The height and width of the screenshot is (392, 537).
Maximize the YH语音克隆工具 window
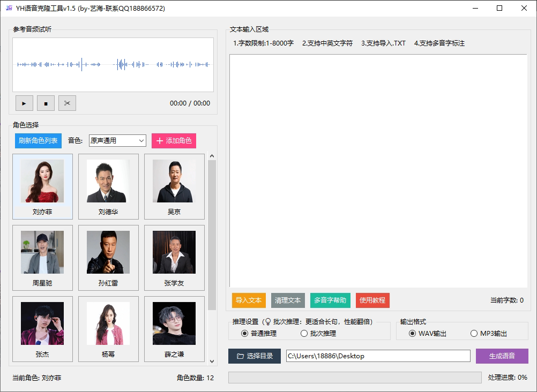point(499,8)
